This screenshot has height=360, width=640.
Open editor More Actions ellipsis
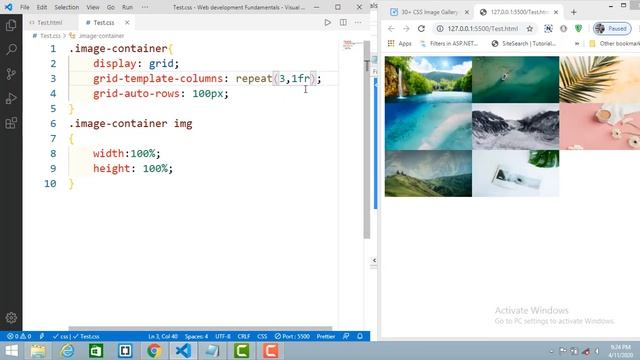tap(358, 22)
